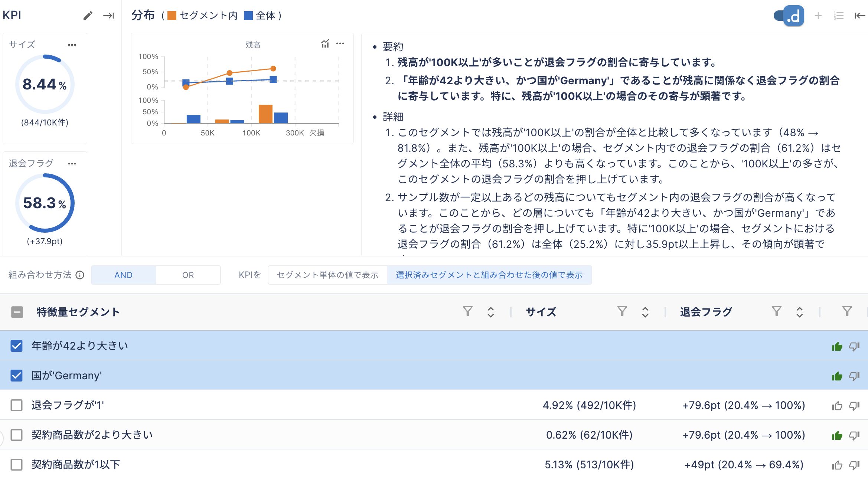Screen dimensions: 868x478
Task: Click the AND combination button
Action: tap(123, 275)
